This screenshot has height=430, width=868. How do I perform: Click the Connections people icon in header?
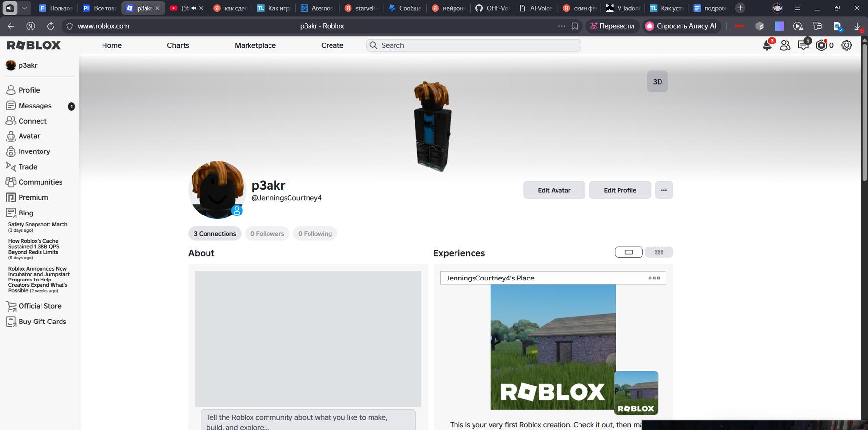[x=785, y=45]
